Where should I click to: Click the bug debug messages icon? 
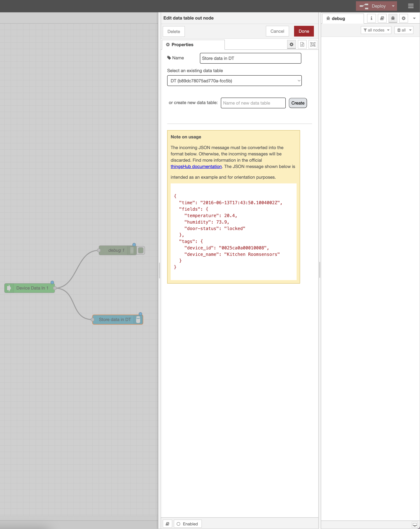(x=393, y=18)
